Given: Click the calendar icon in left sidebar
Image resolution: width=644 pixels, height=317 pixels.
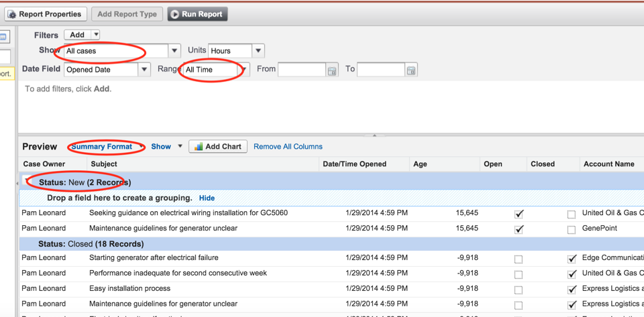Looking at the screenshot, I should tap(3, 38).
